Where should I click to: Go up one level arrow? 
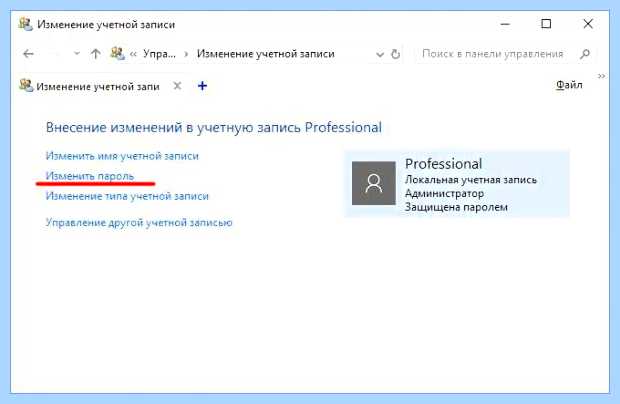[x=95, y=54]
